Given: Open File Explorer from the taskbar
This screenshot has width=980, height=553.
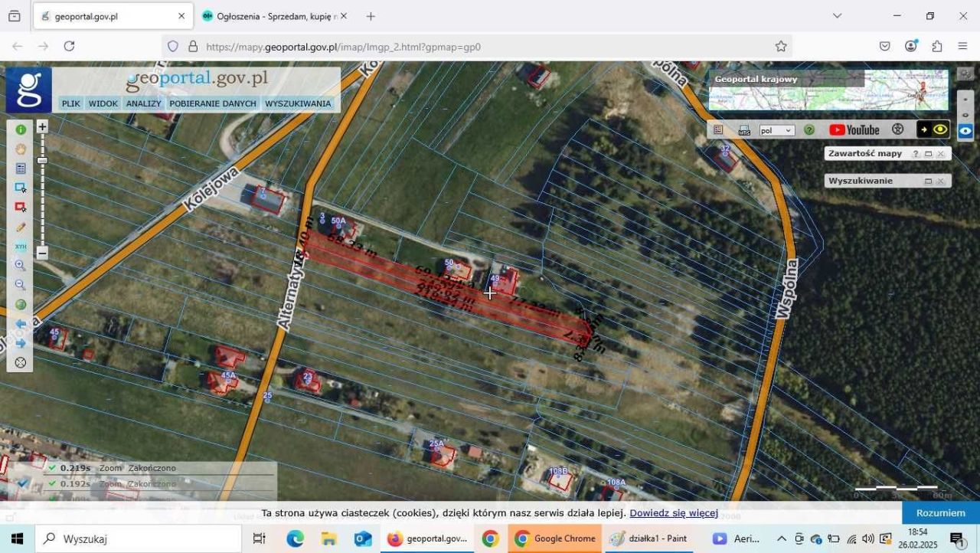Looking at the screenshot, I should 328,538.
